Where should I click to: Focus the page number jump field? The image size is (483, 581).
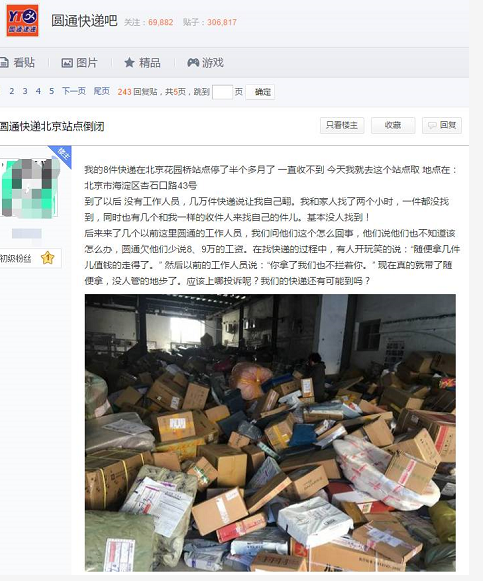point(222,92)
